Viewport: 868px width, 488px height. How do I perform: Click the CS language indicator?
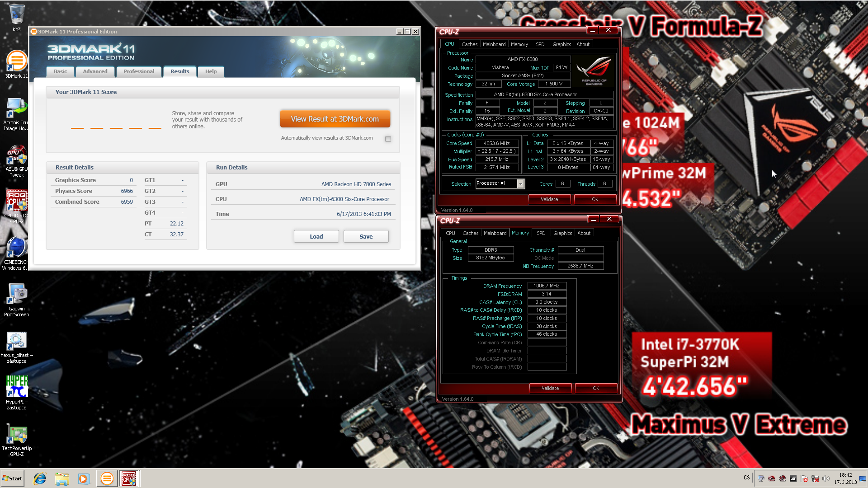click(x=746, y=478)
